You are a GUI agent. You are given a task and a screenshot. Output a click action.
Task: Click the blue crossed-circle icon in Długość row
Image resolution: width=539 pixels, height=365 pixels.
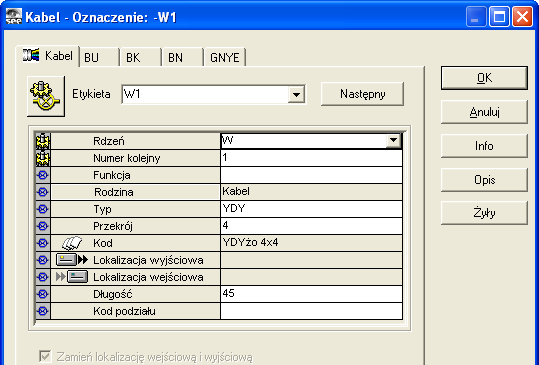coord(43,294)
